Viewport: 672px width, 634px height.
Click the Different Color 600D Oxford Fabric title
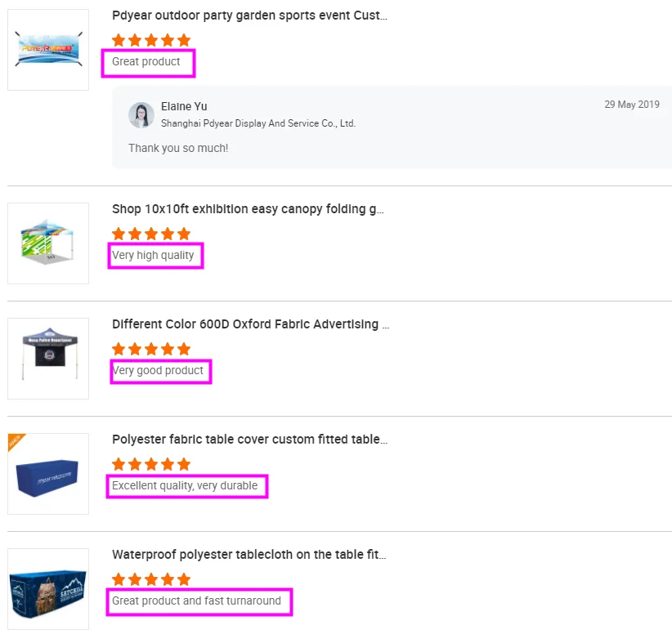[x=250, y=324]
